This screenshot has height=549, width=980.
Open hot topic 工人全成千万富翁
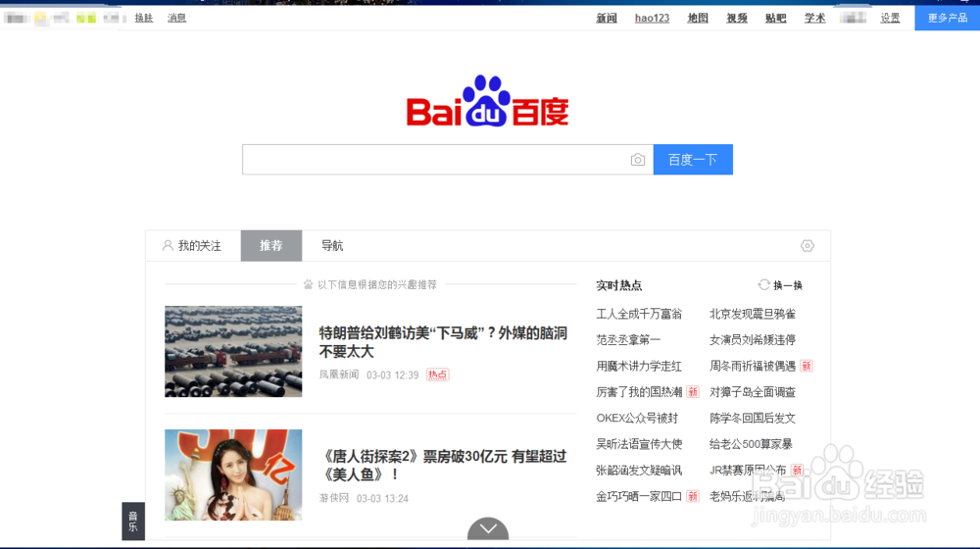[x=639, y=314]
